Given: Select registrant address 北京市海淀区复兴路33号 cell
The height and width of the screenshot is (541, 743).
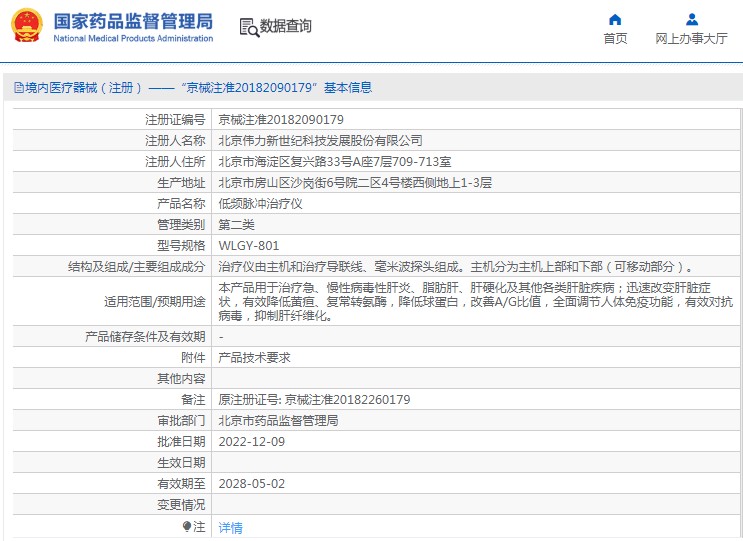Looking at the screenshot, I should 335,162.
